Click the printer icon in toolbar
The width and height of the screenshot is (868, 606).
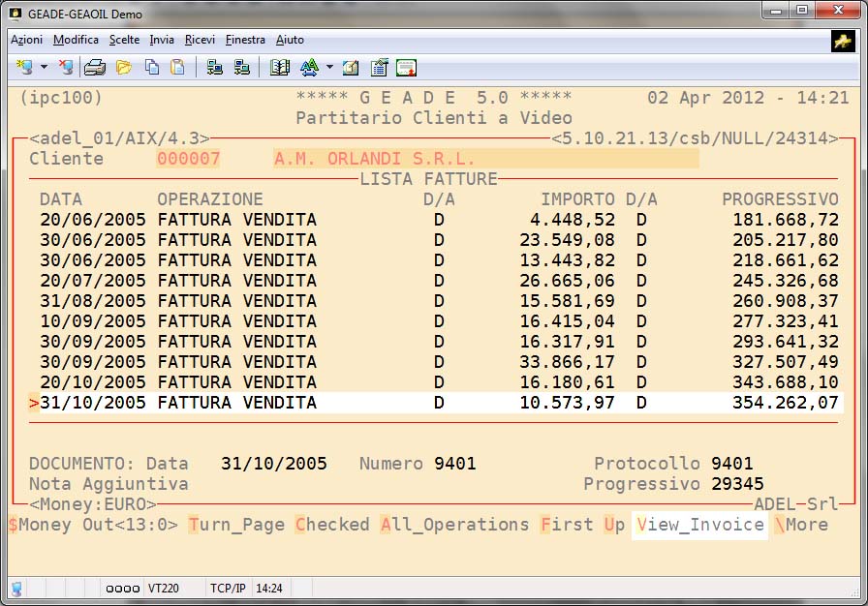[x=94, y=68]
